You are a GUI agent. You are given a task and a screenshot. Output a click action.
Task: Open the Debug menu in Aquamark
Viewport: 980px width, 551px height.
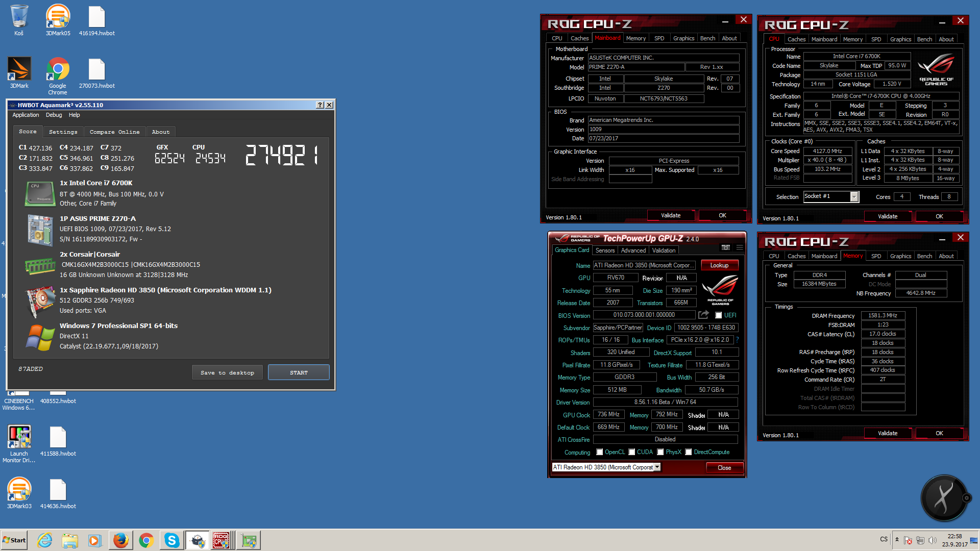pyautogui.click(x=54, y=115)
